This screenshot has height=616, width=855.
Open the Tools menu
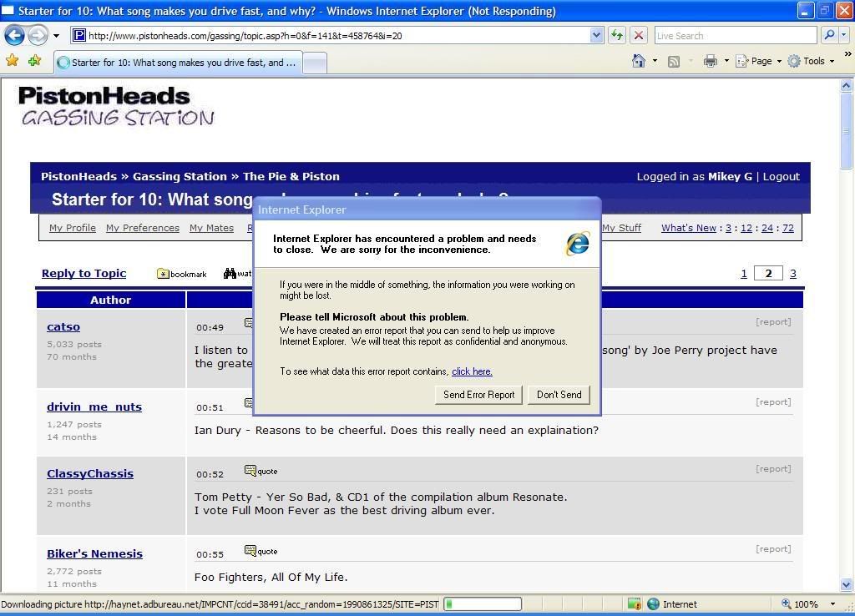click(x=811, y=61)
